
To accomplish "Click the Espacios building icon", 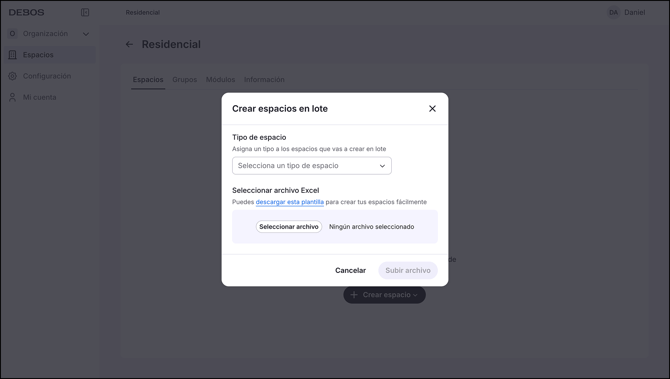I will click(x=12, y=55).
